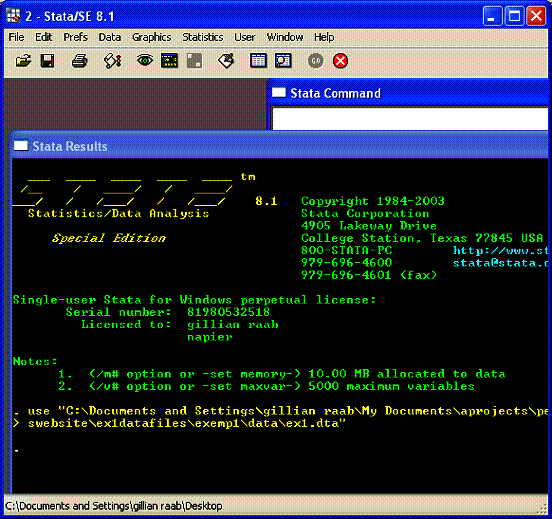Open the Prefs menu
The width and height of the screenshot is (552, 519).
click(x=75, y=37)
